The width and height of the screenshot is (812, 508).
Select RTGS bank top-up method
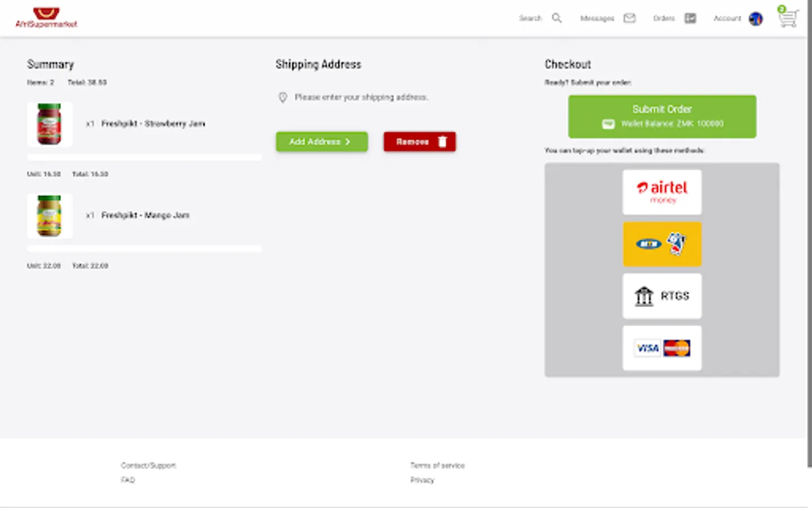click(x=662, y=296)
